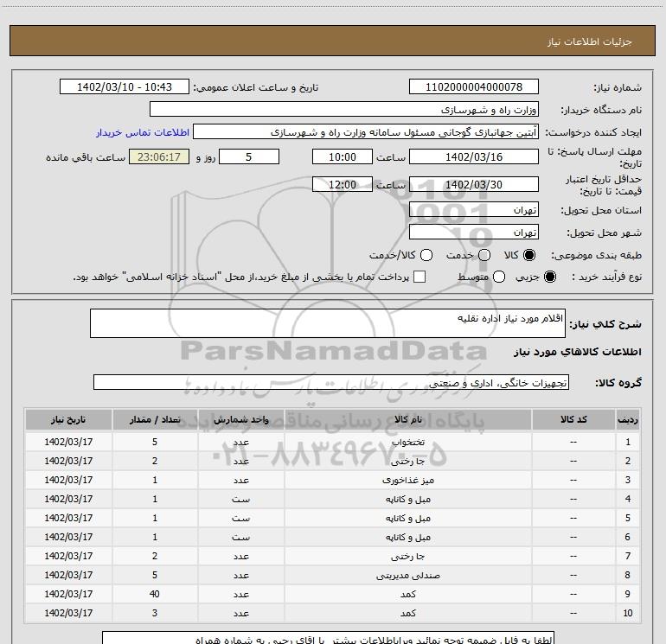The height and width of the screenshot is (644, 666).
Task: Click the days remaining field showing 5
Action: [x=249, y=156]
